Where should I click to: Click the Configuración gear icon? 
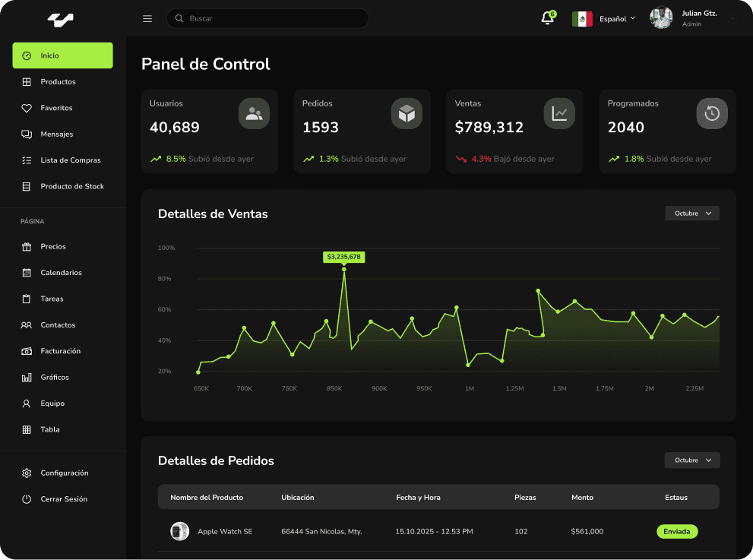coord(27,473)
